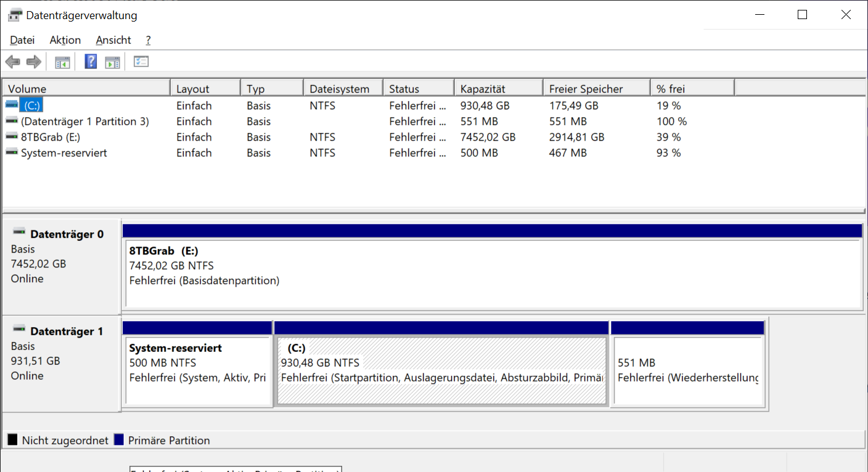Select the (Datenträger 1 Partition 3) list row

(85, 121)
